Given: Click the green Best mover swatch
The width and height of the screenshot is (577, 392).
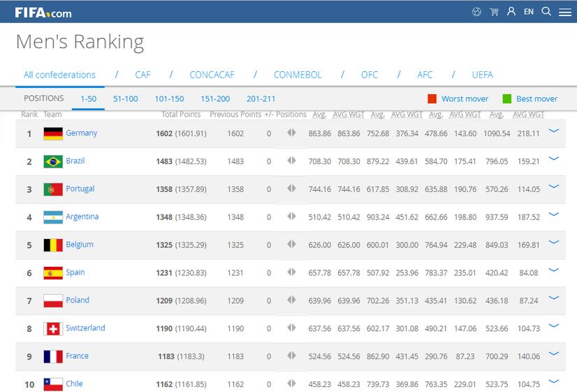Looking at the screenshot, I should tap(507, 99).
